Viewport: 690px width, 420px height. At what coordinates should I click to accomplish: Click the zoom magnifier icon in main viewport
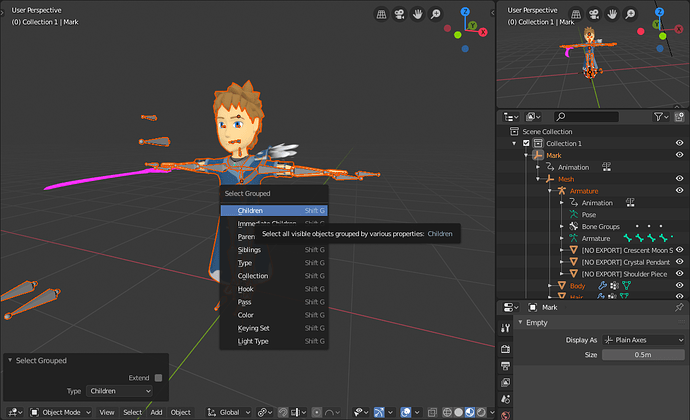coord(436,14)
